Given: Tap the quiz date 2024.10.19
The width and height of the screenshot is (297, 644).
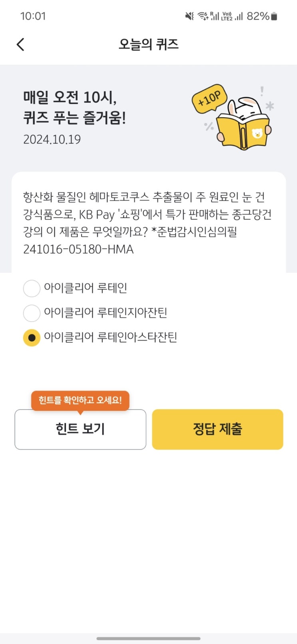Looking at the screenshot, I should [52, 140].
